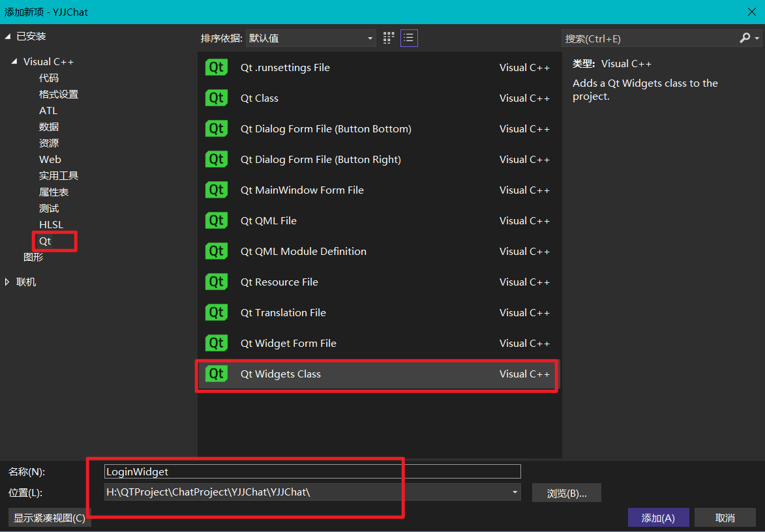
Task: Click Qt icon beside Qt Translation File
Action: click(x=216, y=312)
